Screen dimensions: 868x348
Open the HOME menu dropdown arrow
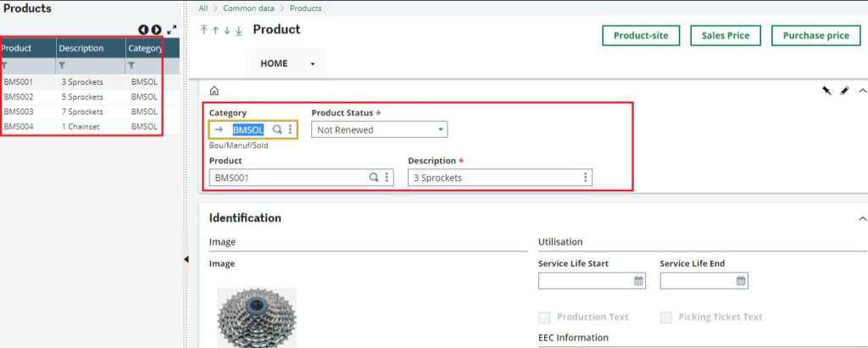312,64
